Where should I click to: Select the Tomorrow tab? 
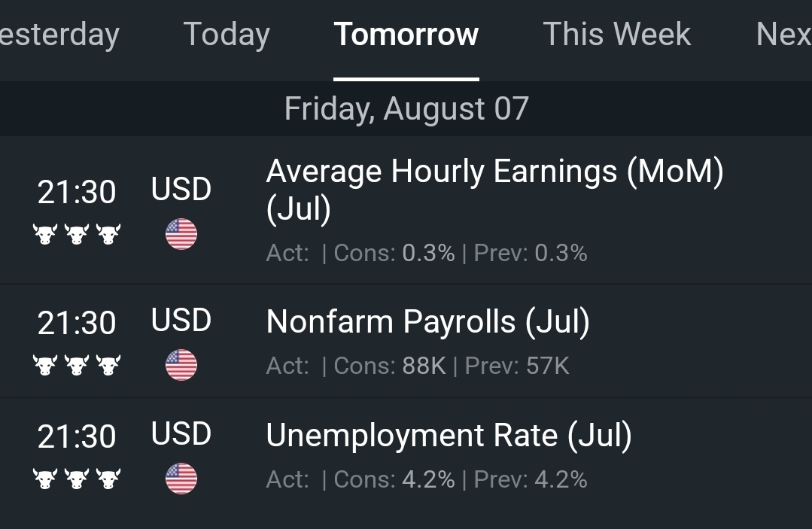(x=406, y=34)
